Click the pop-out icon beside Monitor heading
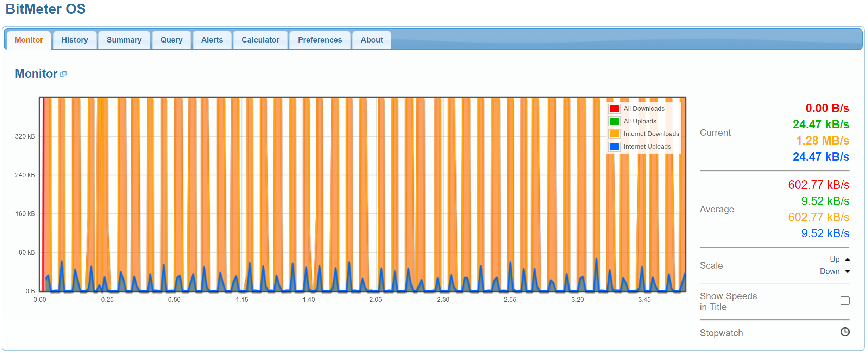 63,74
